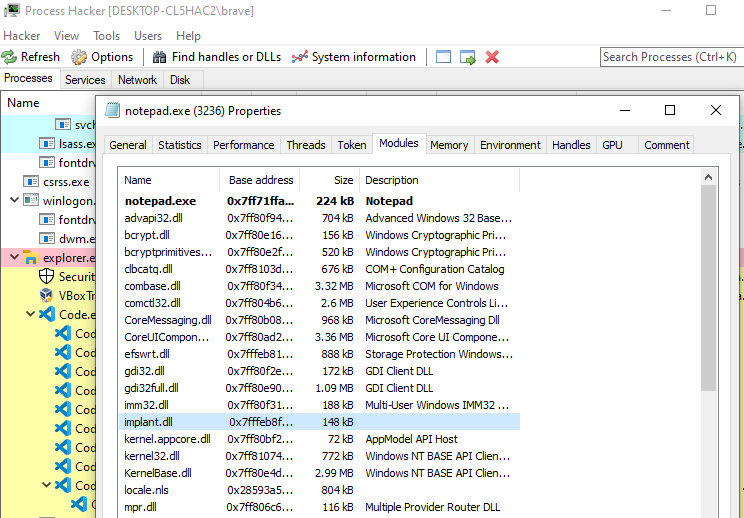Open Options via the gear icon
The height and width of the screenshot is (518, 744).
click(x=79, y=57)
